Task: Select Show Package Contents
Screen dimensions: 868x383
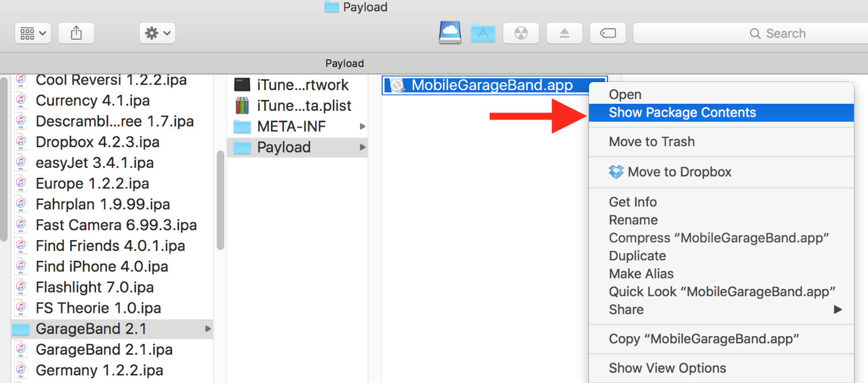Action: (721, 112)
